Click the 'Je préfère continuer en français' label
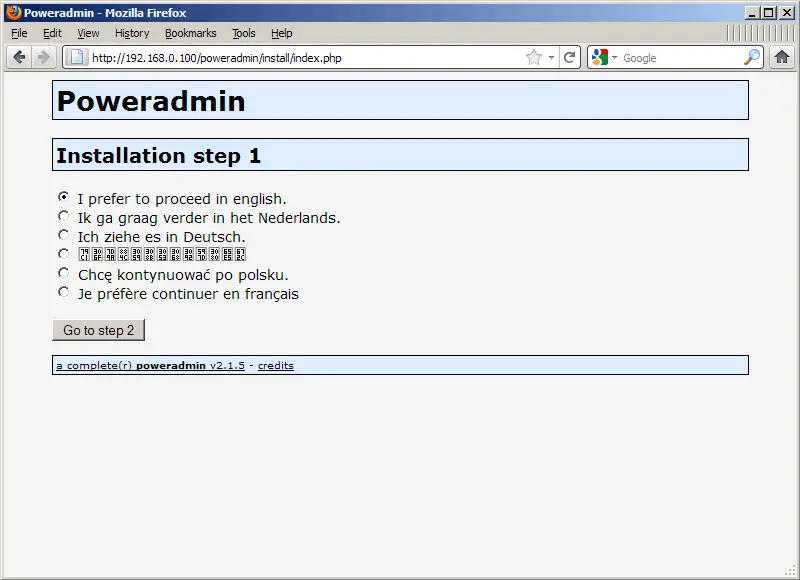Viewport: 800px width, 580px height. click(188, 294)
